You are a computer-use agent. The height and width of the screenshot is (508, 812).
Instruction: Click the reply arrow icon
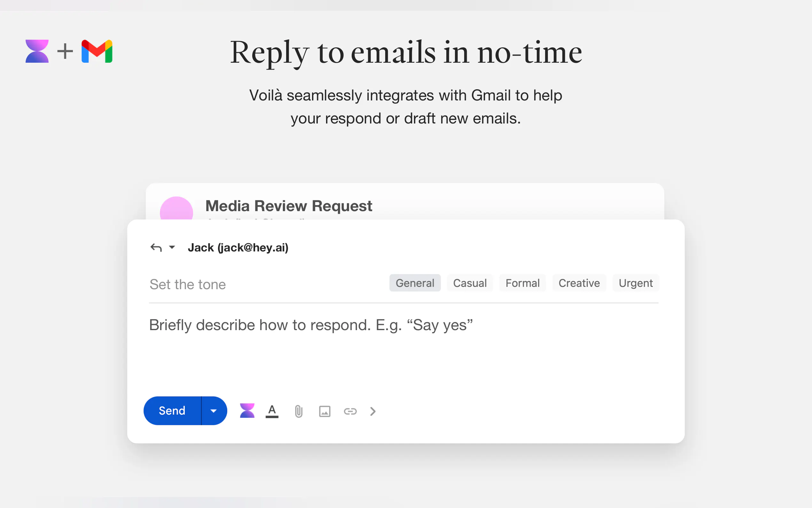click(x=156, y=248)
